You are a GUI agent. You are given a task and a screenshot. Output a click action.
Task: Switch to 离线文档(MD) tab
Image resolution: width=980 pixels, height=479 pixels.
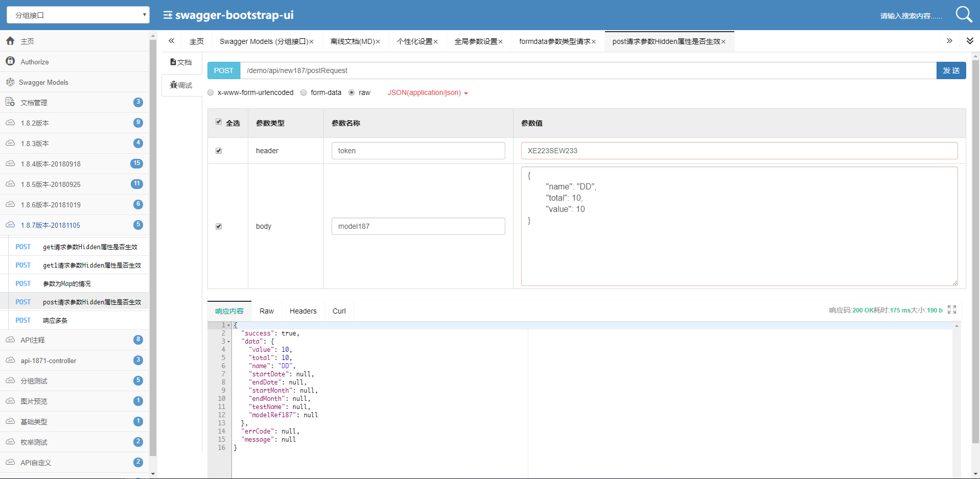tap(355, 41)
